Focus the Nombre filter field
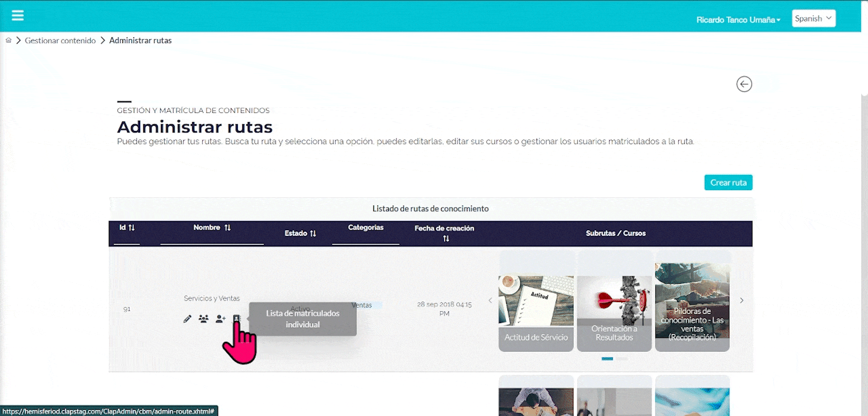Image resolution: width=868 pixels, height=416 pixels. [x=212, y=239]
